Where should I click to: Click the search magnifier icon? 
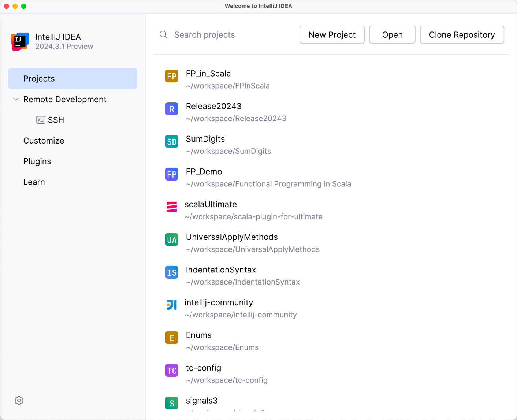[163, 34]
